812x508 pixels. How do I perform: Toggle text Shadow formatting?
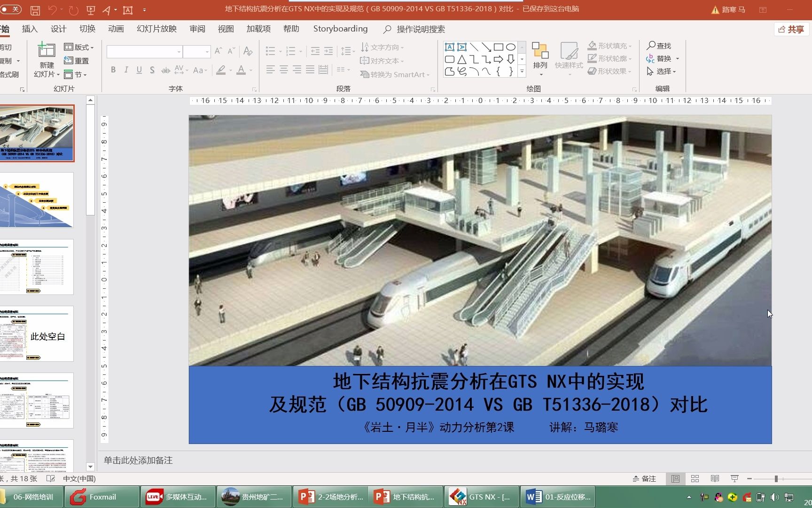pyautogui.click(x=152, y=70)
